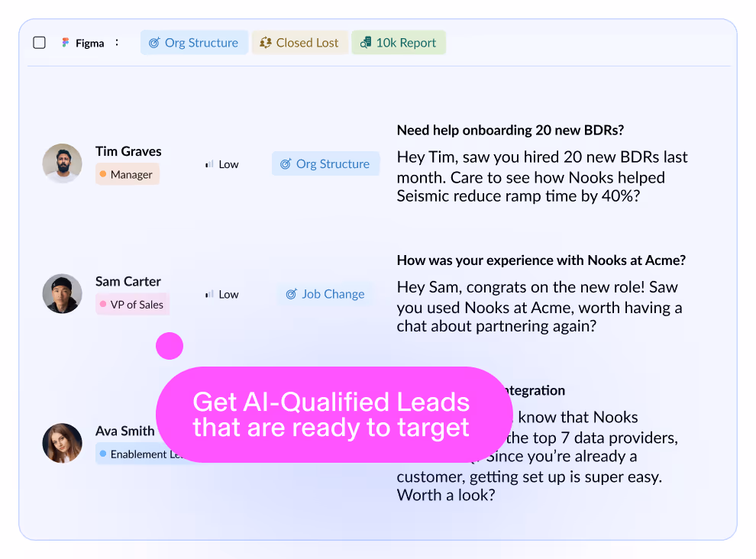The width and height of the screenshot is (756, 559).
Task: Click the Low priority label for Sam Carter
Action: pyautogui.click(x=228, y=295)
